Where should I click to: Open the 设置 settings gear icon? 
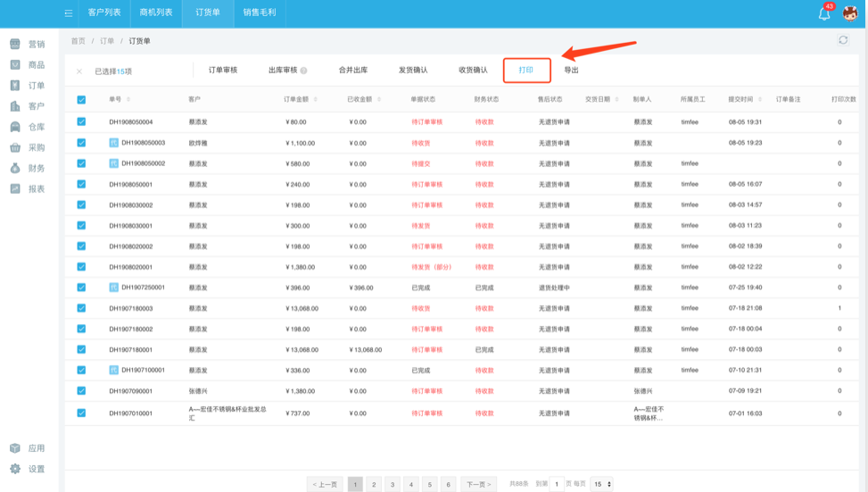[15, 469]
